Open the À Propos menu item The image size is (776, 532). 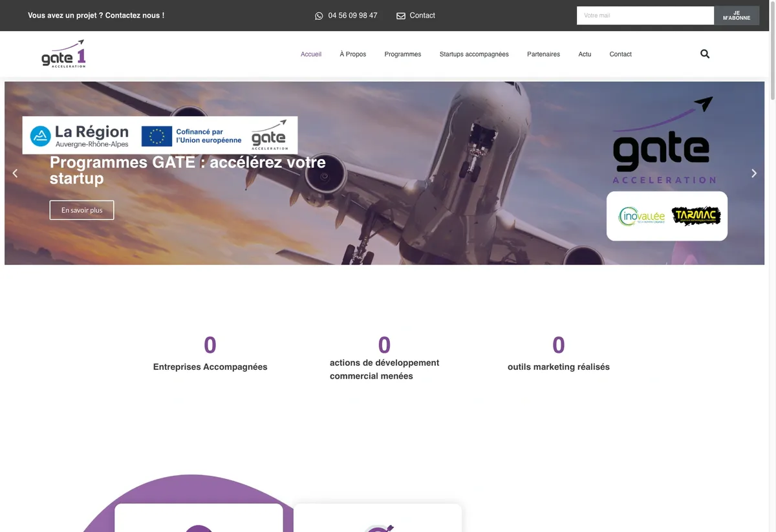353,54
